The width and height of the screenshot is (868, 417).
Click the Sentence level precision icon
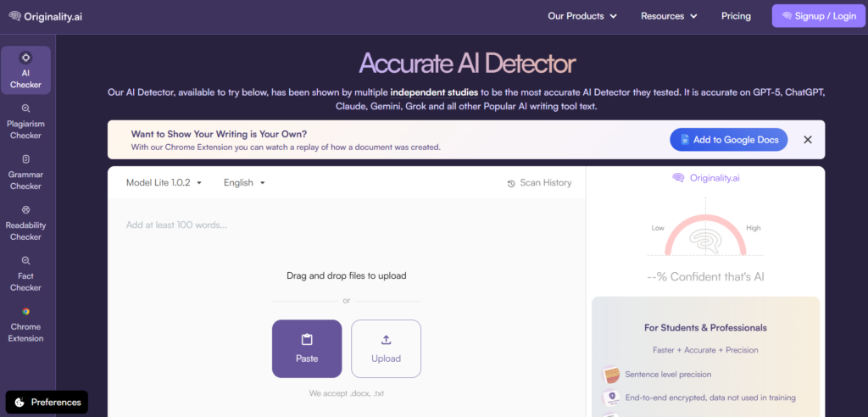click(610, 375)
